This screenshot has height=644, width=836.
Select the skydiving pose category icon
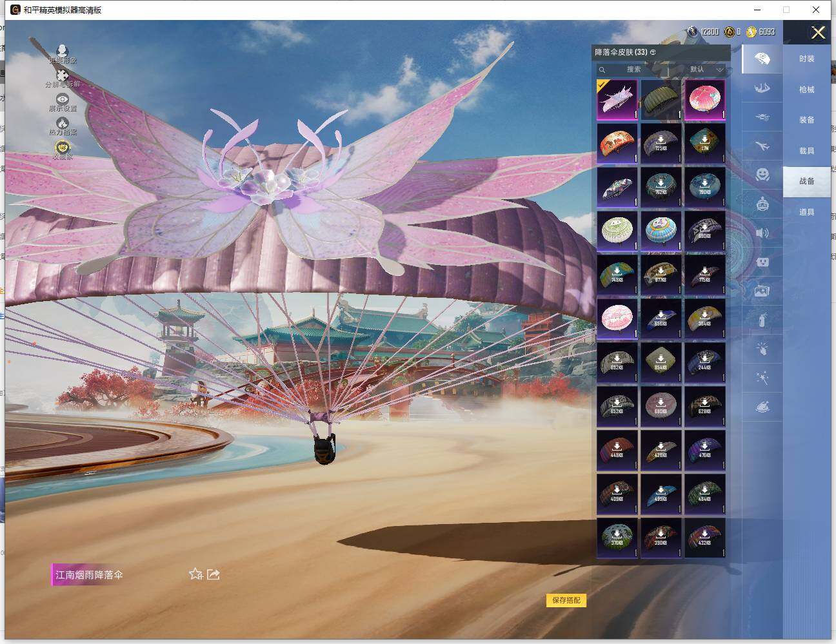point(762,88)
